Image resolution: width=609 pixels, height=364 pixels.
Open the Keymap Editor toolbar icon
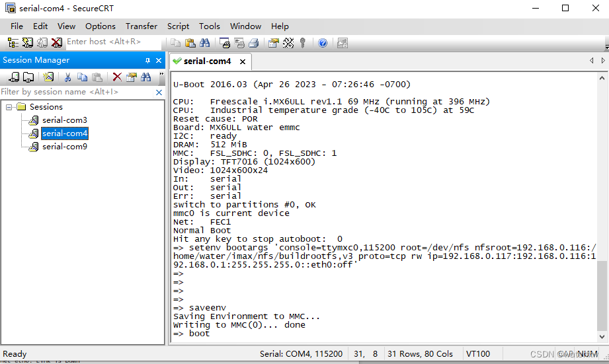pos(288,43)
